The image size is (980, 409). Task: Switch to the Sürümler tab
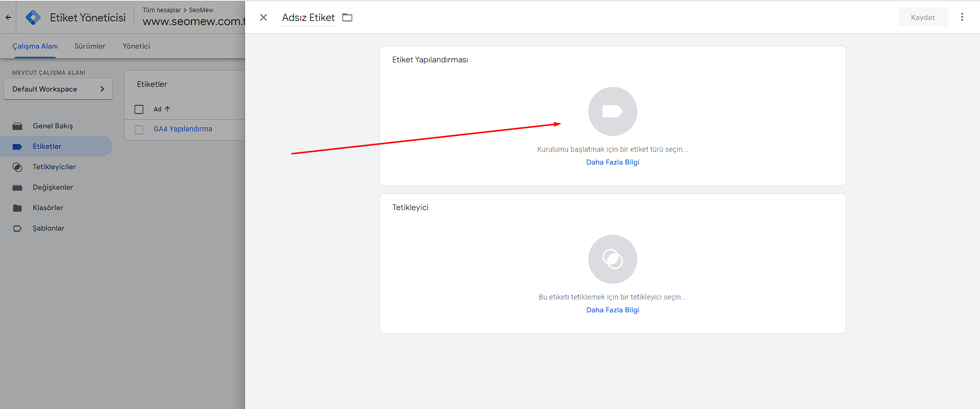point(90,46)
